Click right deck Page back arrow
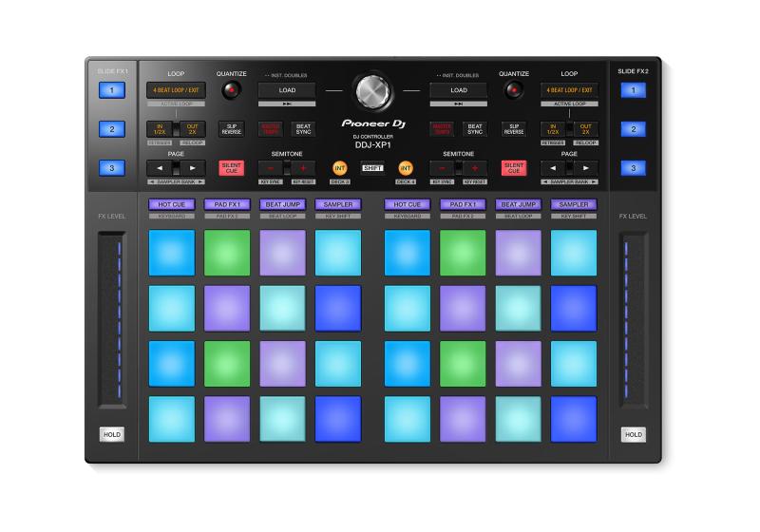 click(x=553, y=168)
